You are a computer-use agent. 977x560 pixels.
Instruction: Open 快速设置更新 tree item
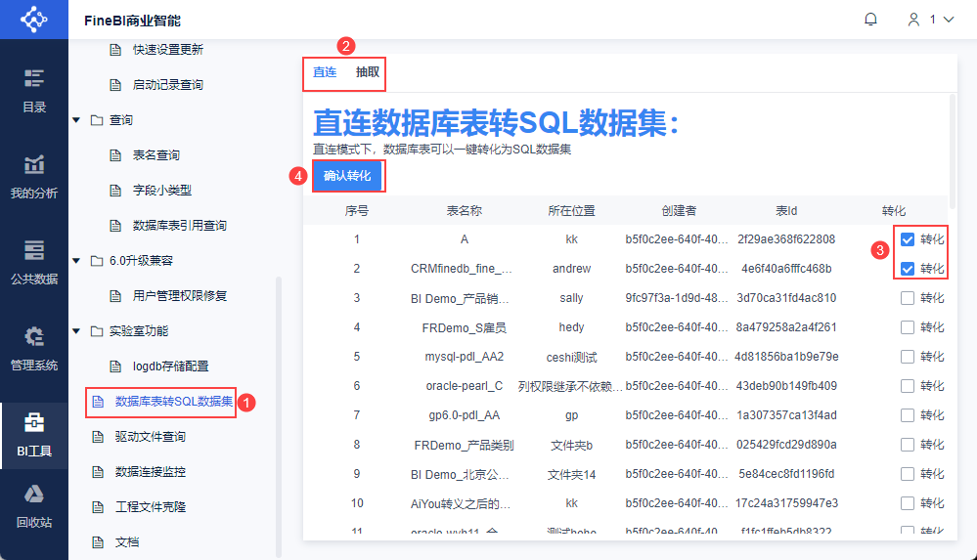pos(168,49)
